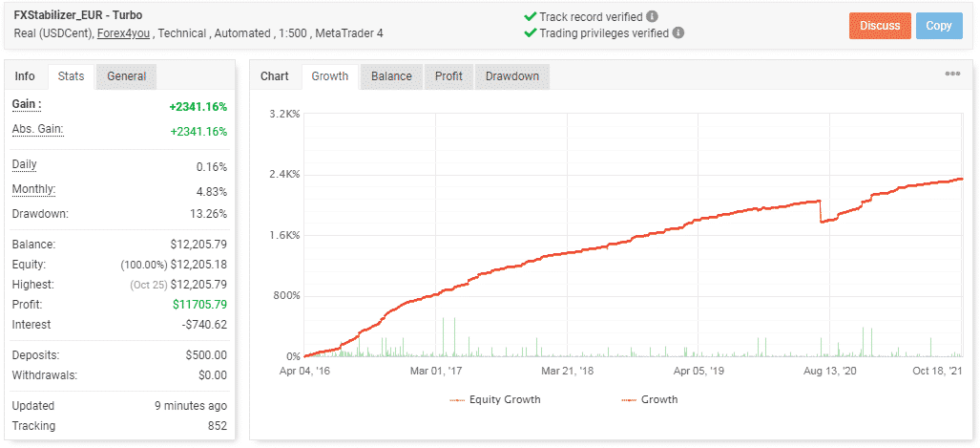Click the Apr 05, '19 axis date
The image size is (980, 448).
coord(699,371)
